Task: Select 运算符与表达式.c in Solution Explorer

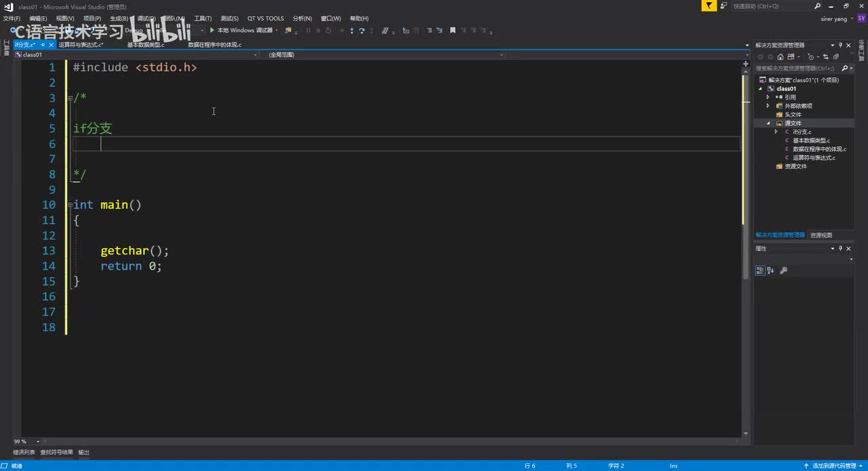Action: coord(814,157)
